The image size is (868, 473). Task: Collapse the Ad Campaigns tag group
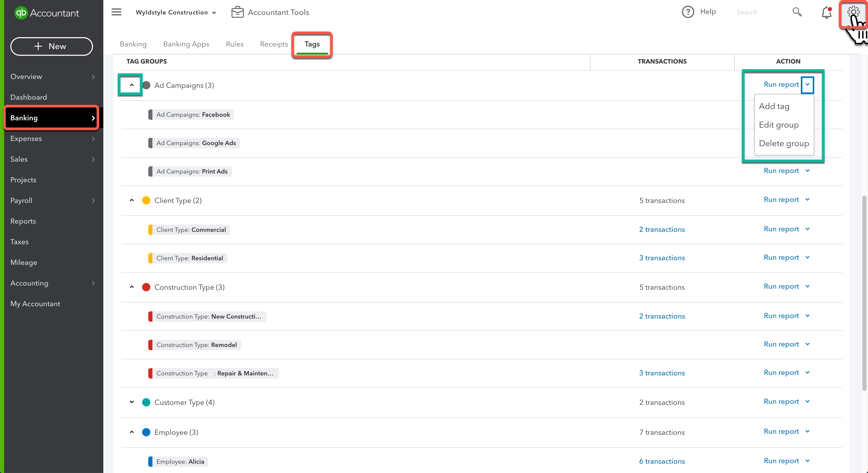click(132, 85)
